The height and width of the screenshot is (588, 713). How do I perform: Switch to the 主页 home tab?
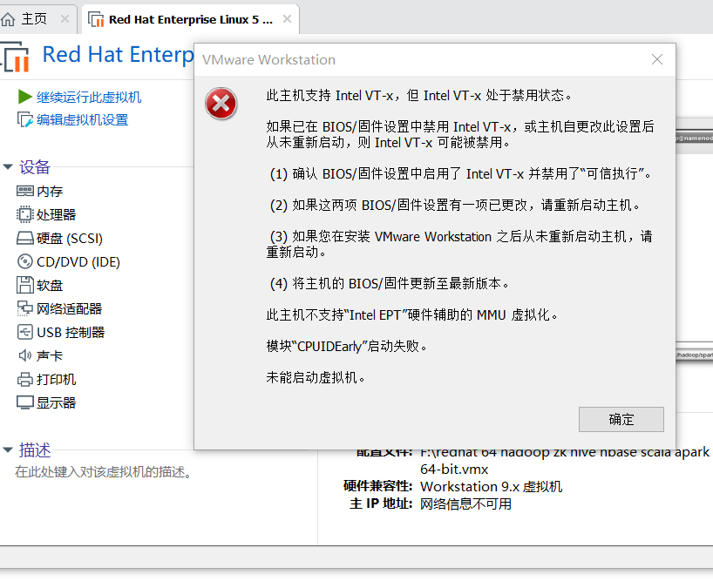point(35,18)
